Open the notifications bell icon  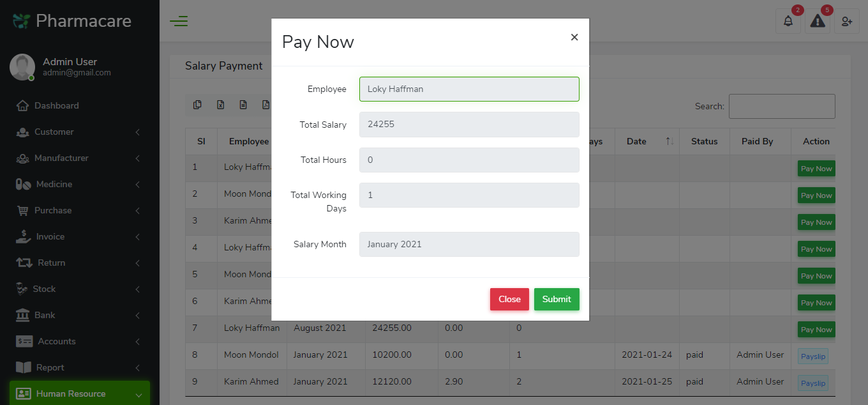pos(788,21)
